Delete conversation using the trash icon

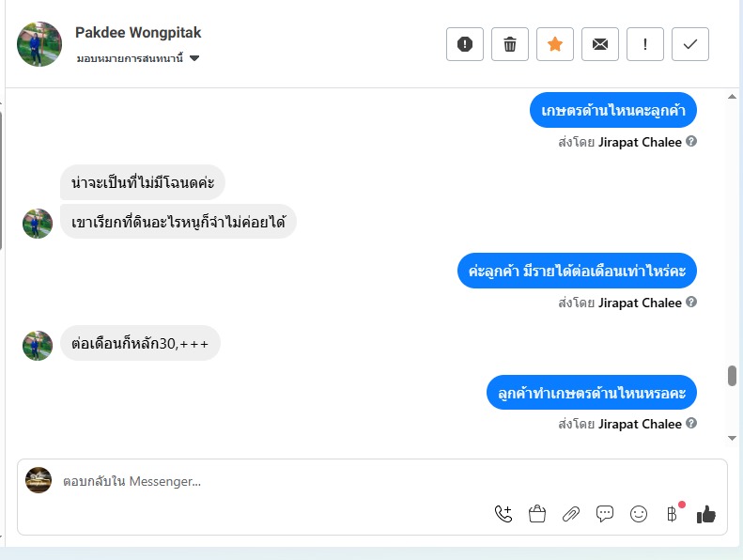tap(510, 44)
